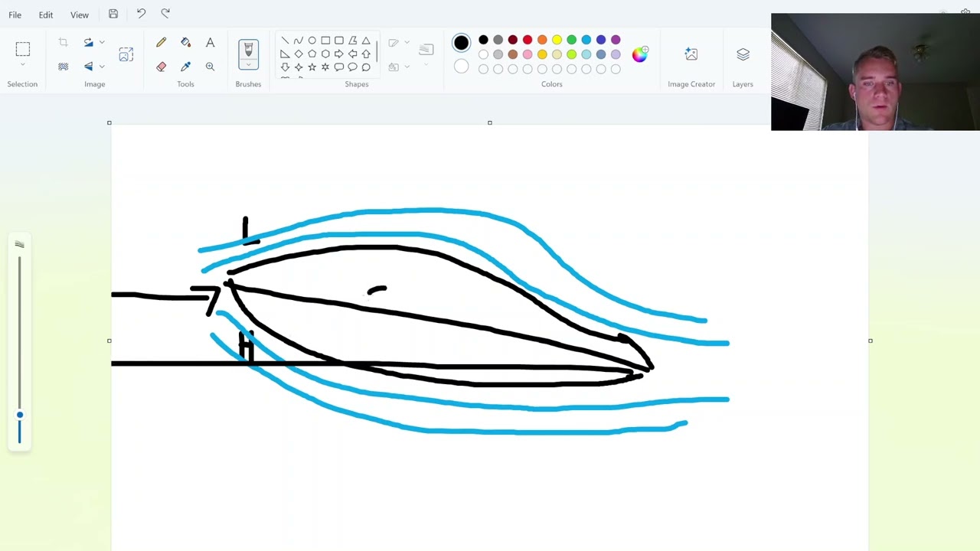The height and width of the screenshot is (551, 980).
Task: Pick the purple color swatch
Action: (x=616, y=40)
